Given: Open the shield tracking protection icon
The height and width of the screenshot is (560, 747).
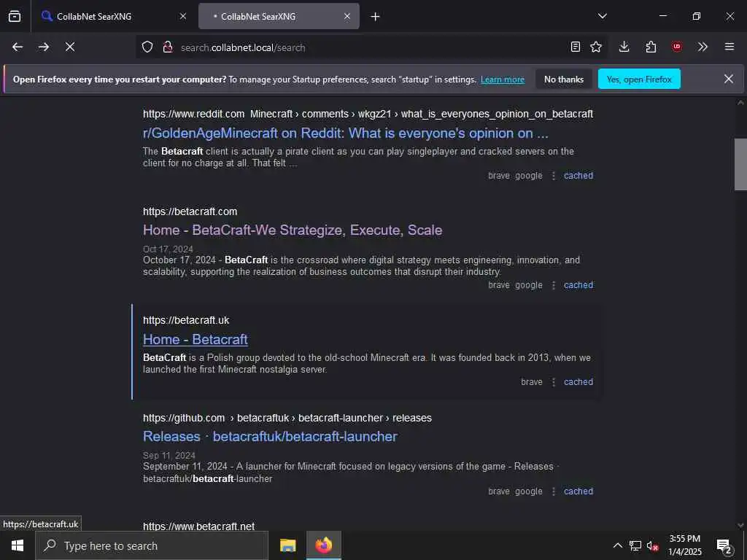Looking at the screenshot, I should pos(147,47).
